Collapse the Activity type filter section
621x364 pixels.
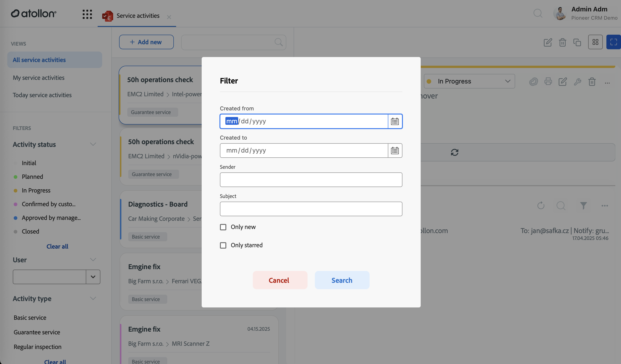(93, 299)
